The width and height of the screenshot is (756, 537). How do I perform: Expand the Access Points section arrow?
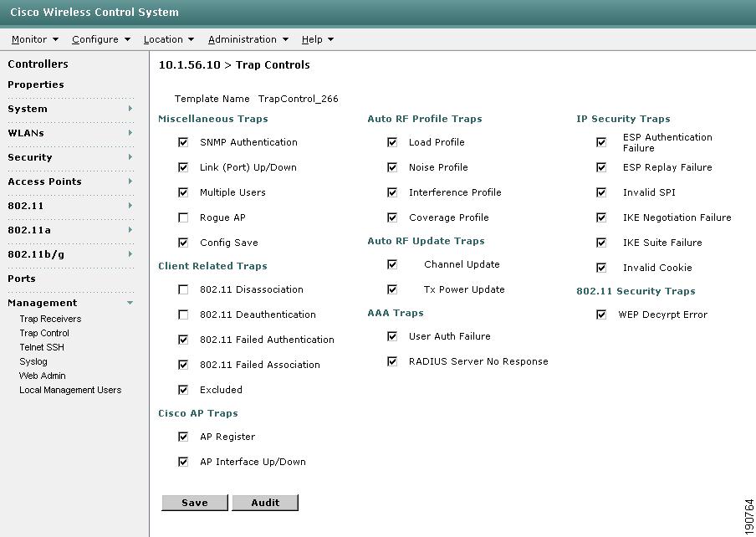130,182
